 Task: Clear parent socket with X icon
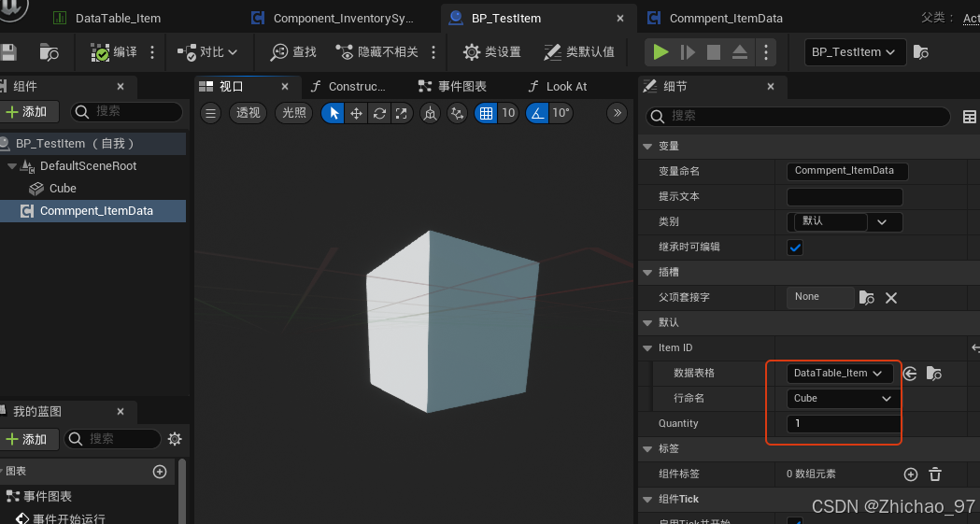891,298
